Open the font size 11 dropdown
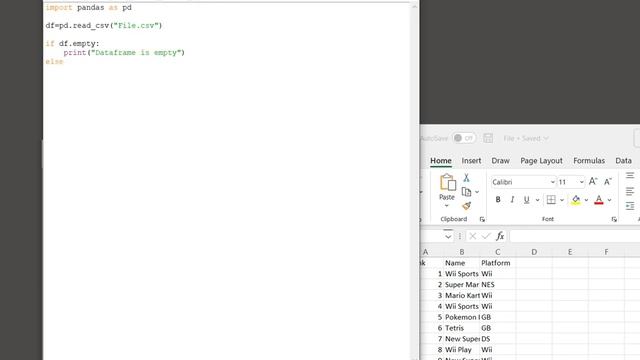Image resolution: width=640 pixels, height=360 pixels. 582,182
